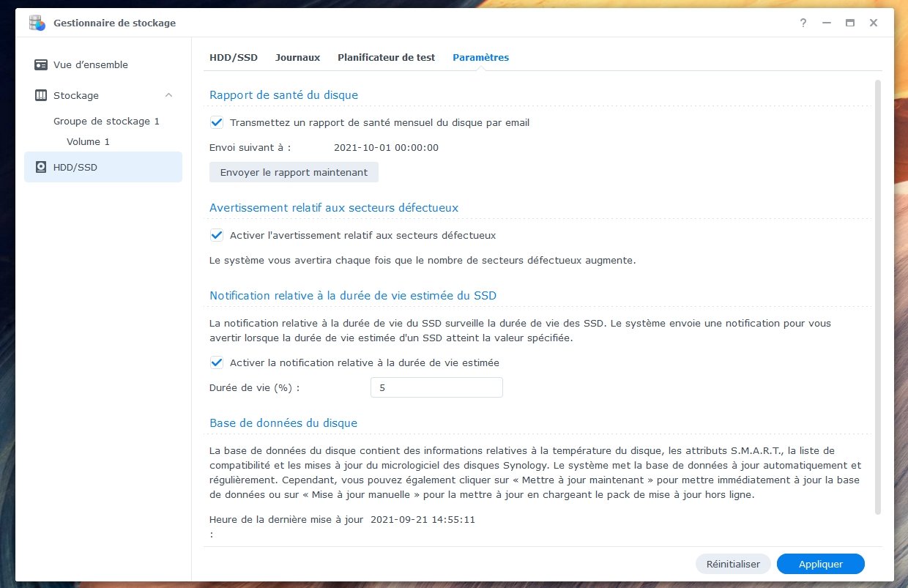Maximize the storage manager window
This screenshot has height=588, width=908.
point(850,23)
